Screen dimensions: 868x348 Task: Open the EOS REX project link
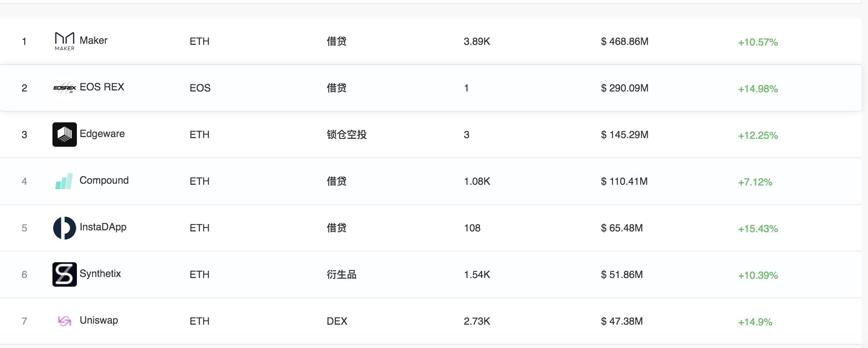point(102,87)
